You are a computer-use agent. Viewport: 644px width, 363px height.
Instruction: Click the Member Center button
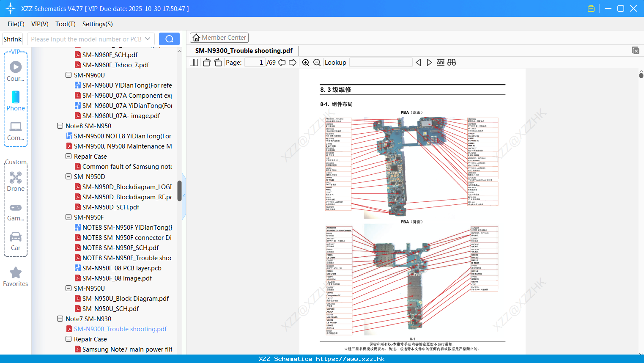point(219,38)
